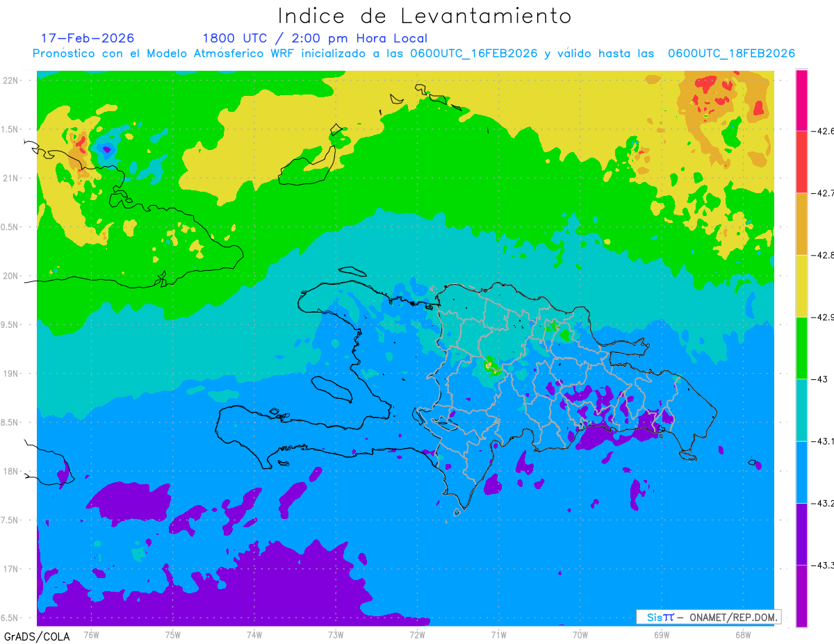The height and width of the screenshot is (644, 834).
Task: Click the '19N' latitude label
Action: pos(11,374)
